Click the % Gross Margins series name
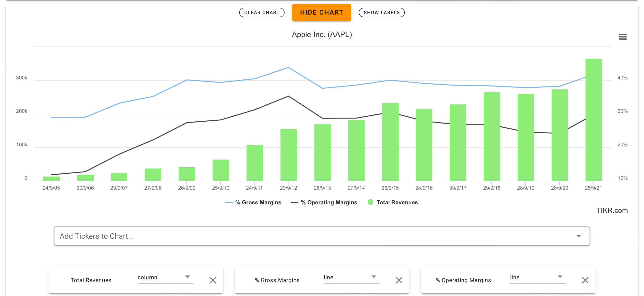The width and height of the screenshot is (644, 296). (x=277, y=280)
